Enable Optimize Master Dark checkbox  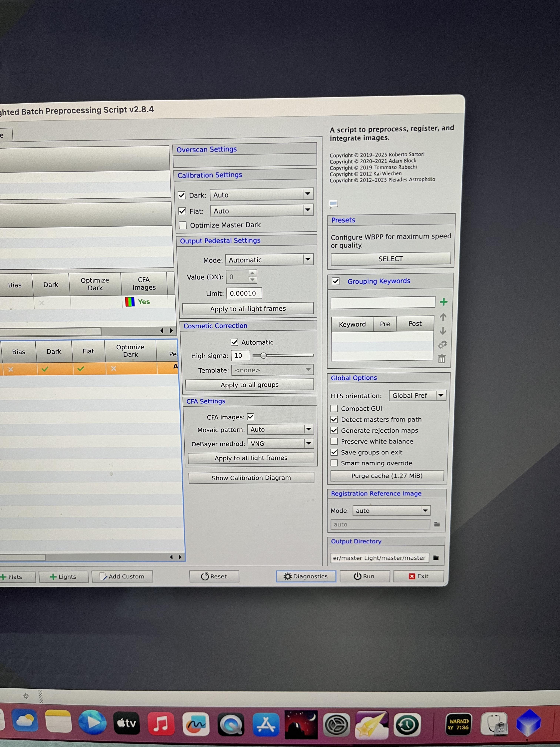(183, 225)
